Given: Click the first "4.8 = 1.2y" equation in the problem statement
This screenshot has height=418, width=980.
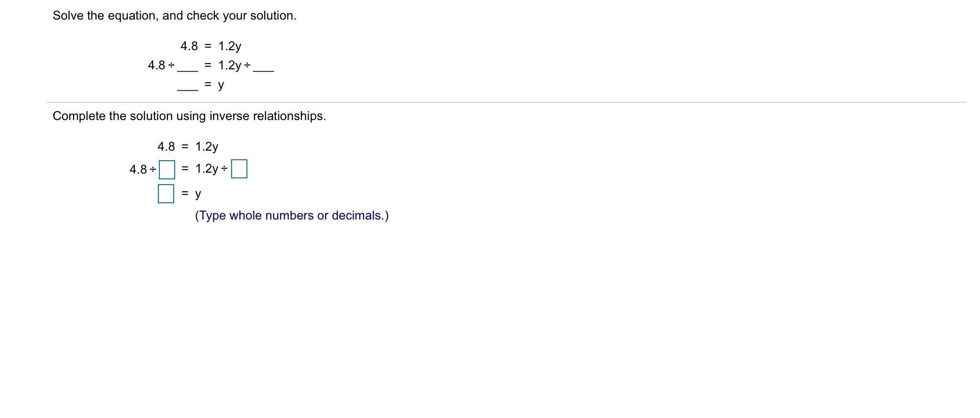Looking at the screenshot, I should pos(211,46).
